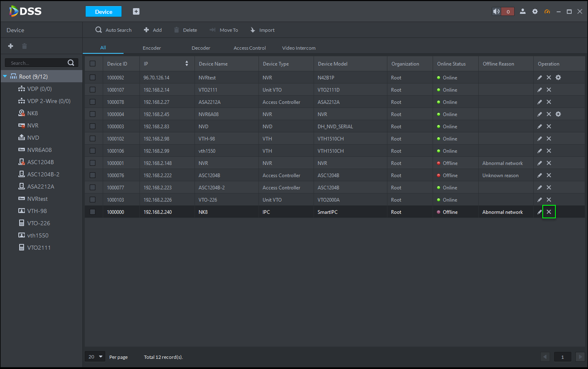Click the edit pencil icon for NVRtest
Viewport: 588px width, 369px height.
pos(539,77)
